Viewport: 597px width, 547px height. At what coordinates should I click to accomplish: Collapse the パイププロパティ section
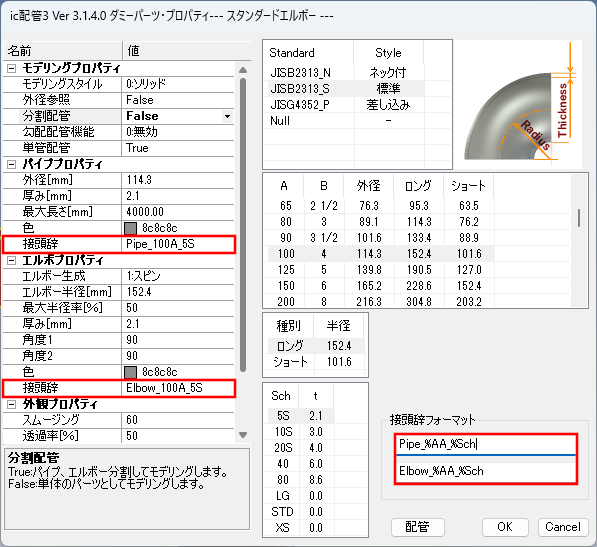12,164
